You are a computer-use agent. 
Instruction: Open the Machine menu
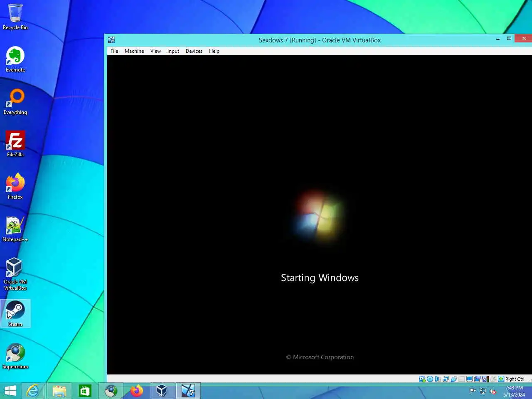(134, 51)
